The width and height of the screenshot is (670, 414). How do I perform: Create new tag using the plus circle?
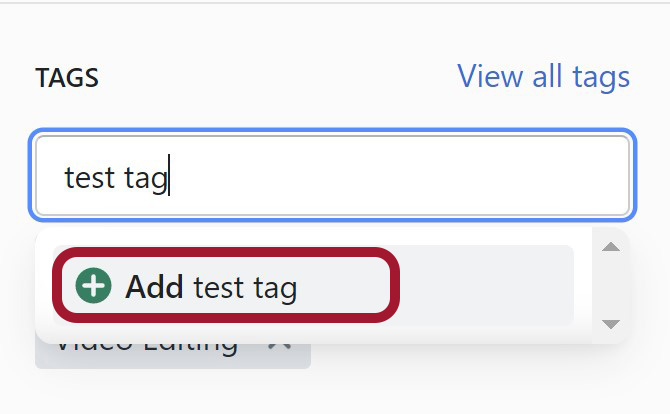click(x=93, y=285)
